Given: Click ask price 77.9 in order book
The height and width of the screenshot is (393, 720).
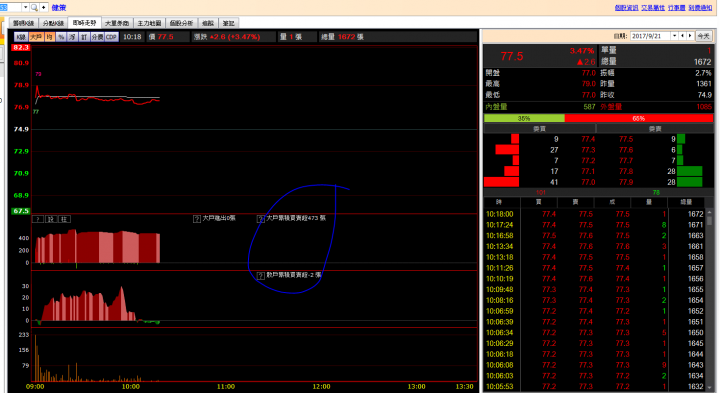Looking at the screenshot, I should [626, 182].
